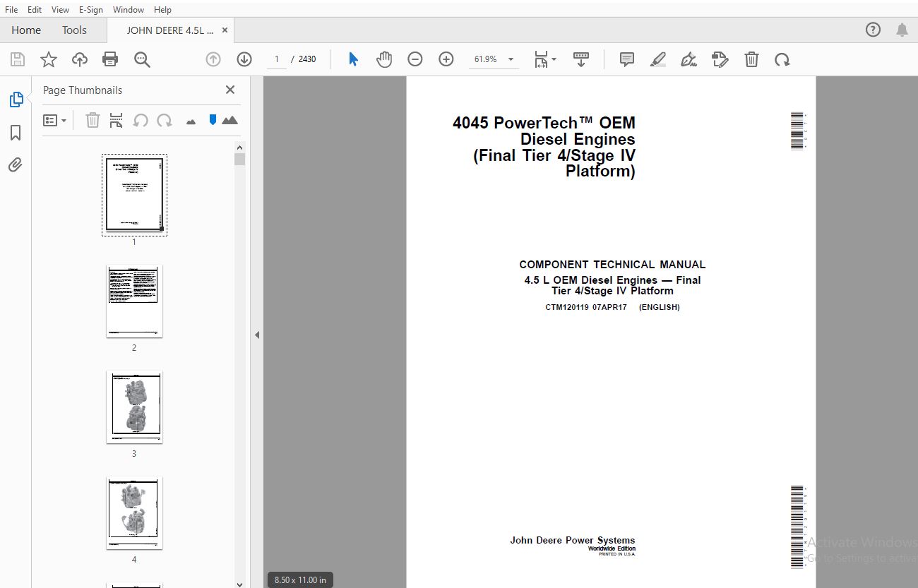Open the Attachments paperclip panel

coord(16,165)
